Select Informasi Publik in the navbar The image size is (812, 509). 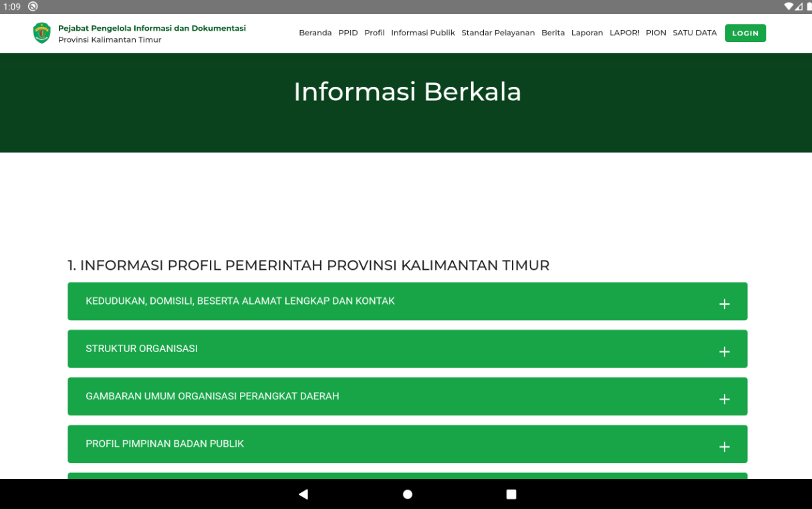423,33
